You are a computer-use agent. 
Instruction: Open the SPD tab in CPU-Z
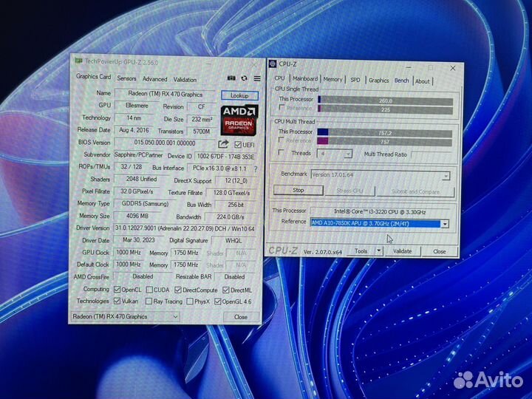click(x=355, y=80)
